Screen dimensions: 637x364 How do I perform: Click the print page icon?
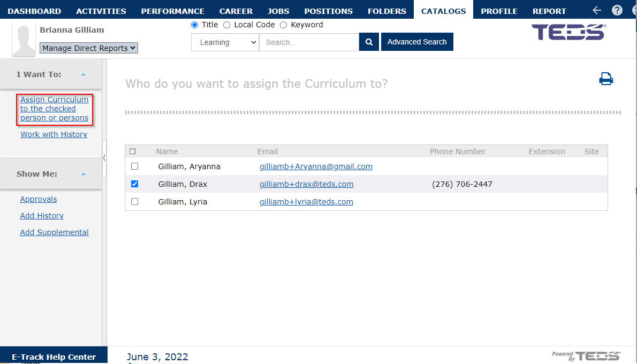[x=606, y=79]
